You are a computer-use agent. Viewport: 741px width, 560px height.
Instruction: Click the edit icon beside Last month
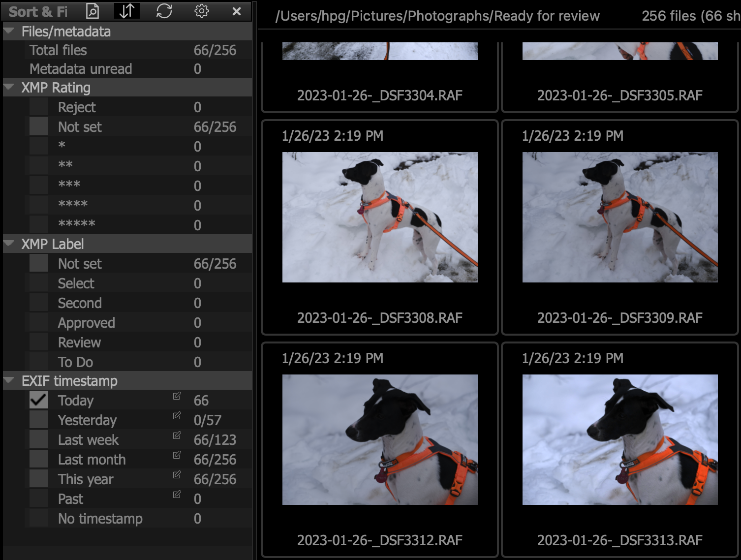(x=177, y=455)
